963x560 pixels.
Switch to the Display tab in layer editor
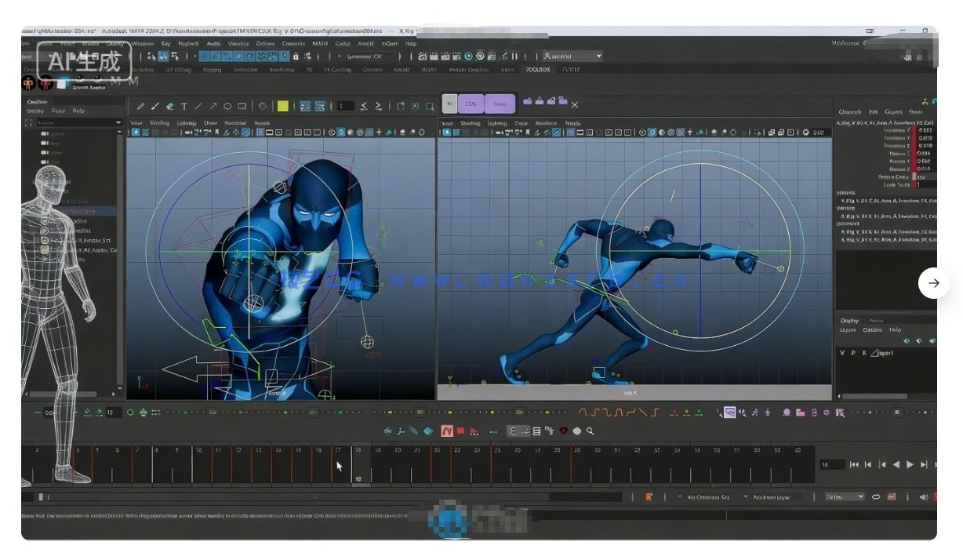pyautogui.click(x=849, y=320)
